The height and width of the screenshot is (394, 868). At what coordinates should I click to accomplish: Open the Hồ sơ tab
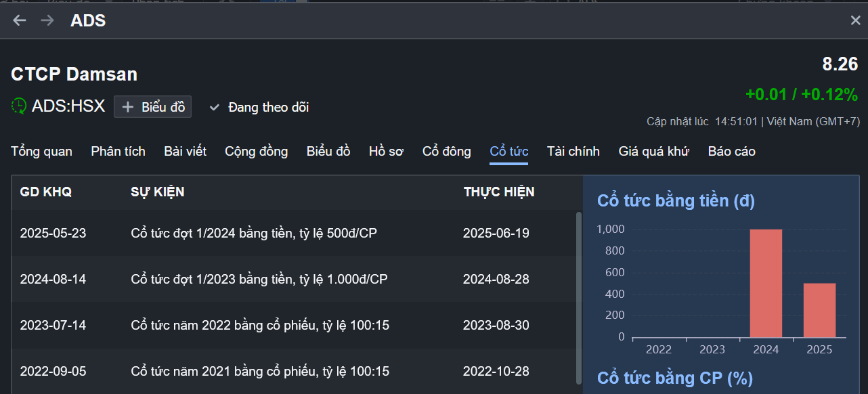click(386, 151)
